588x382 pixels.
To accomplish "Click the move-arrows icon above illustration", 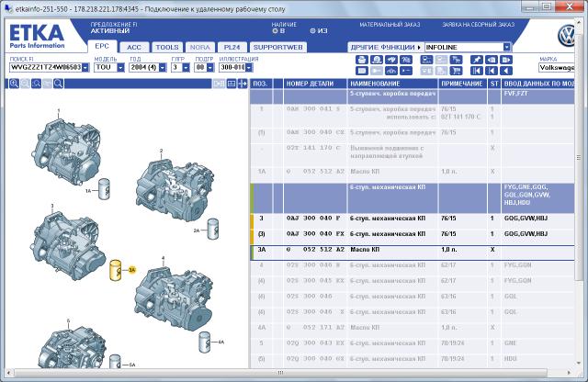I will coord(243,84).
